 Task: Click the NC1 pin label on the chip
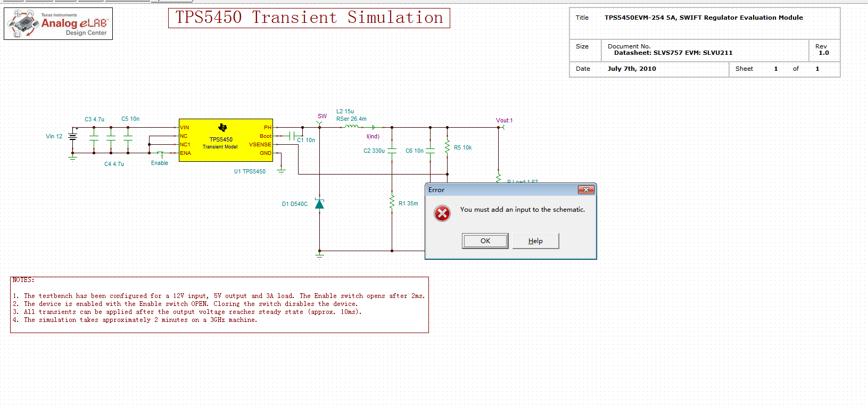(x=185, y=144)
